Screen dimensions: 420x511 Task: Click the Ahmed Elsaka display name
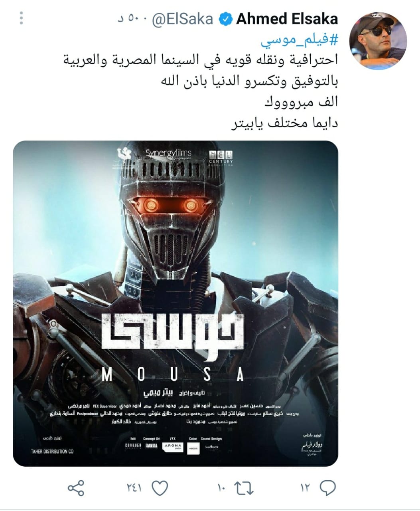pyautogui.click(x=287, y=19)
